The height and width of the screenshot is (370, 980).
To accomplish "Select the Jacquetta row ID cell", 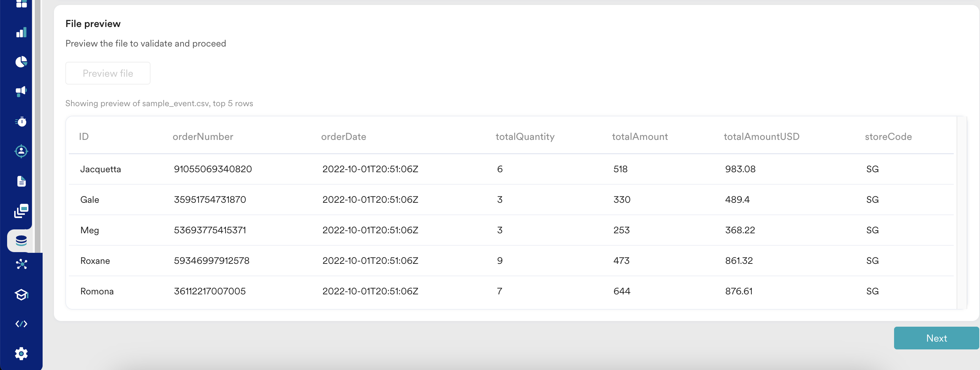I will 100,169.
